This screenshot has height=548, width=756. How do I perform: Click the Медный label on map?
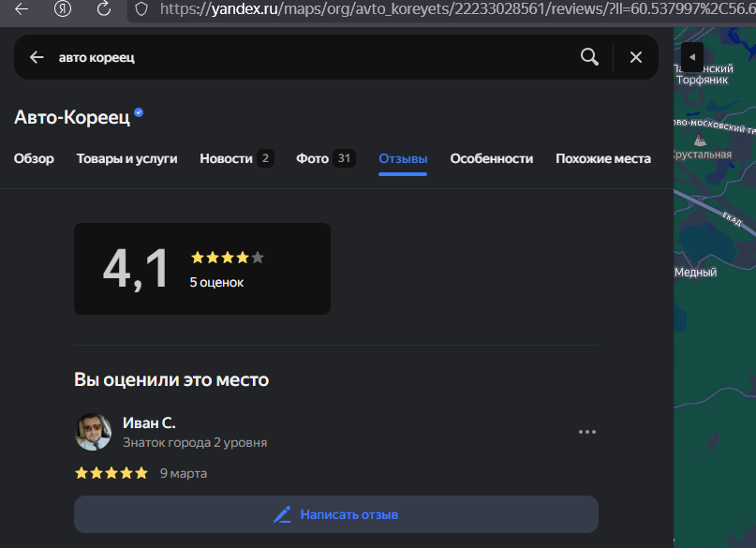[695, 273]
